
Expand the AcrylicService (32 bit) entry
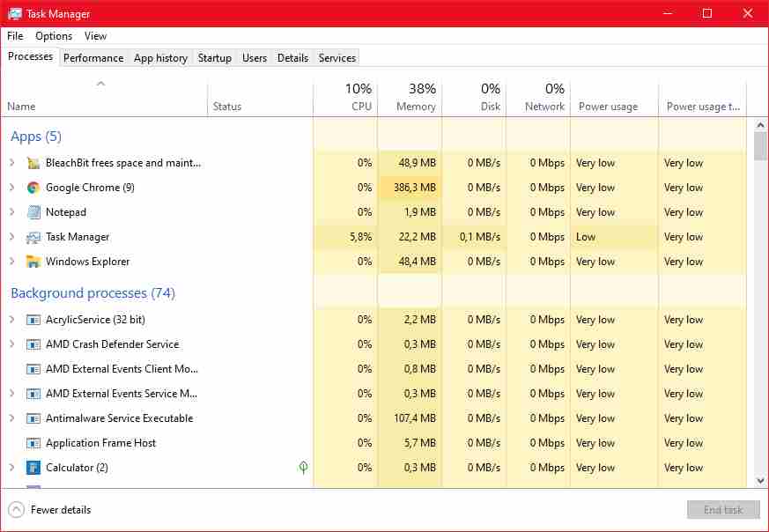12,320
